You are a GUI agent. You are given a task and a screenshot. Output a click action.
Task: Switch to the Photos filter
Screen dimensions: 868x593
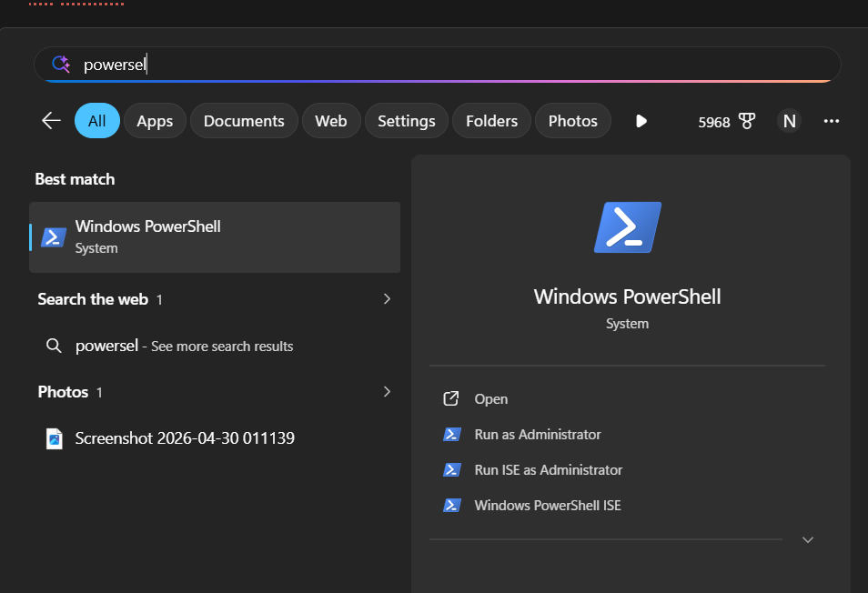[x=573, y=121]
